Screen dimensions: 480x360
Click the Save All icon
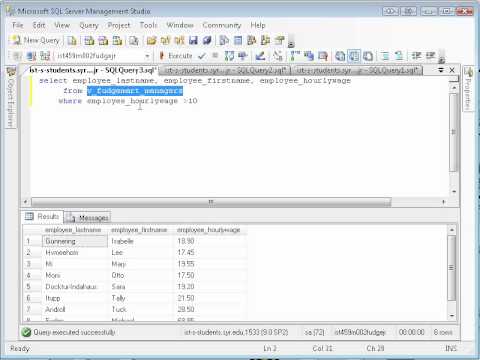[207, 41]
